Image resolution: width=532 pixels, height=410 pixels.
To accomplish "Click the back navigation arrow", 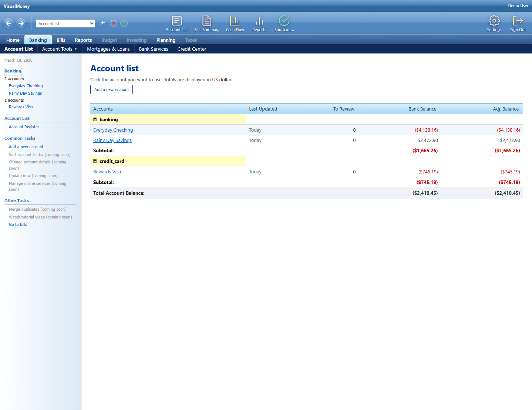I will click(x=8, y=23).
